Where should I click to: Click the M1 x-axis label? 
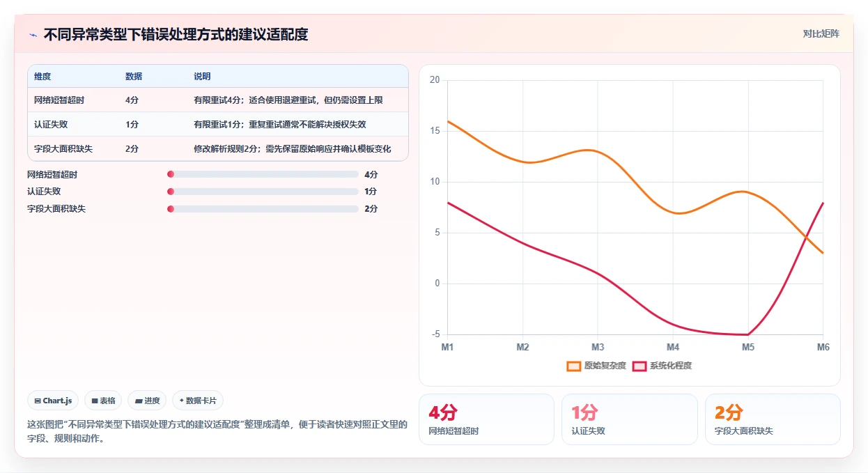pyautogui.click(x=447, y=347)
